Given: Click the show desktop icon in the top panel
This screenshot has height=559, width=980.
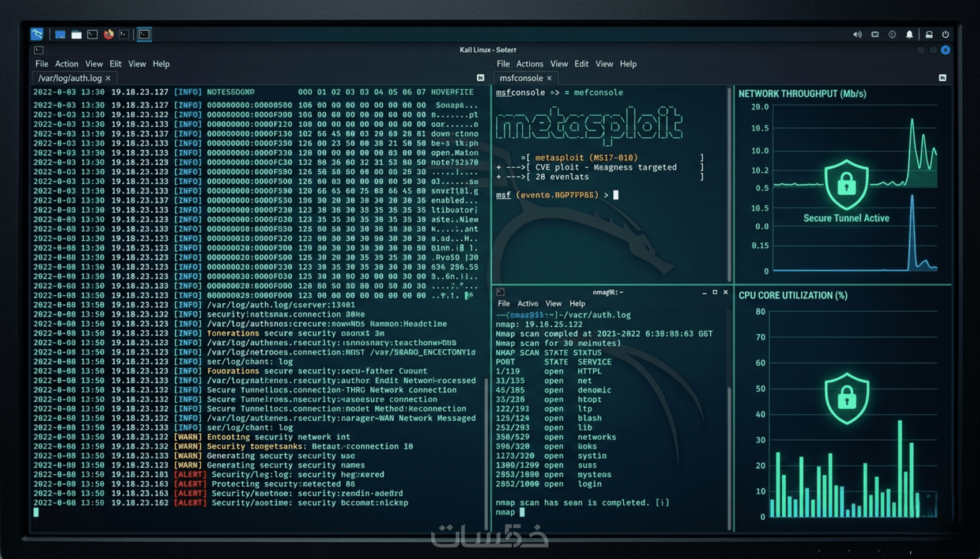Looking at the screenshot, I should coord(60,35).
